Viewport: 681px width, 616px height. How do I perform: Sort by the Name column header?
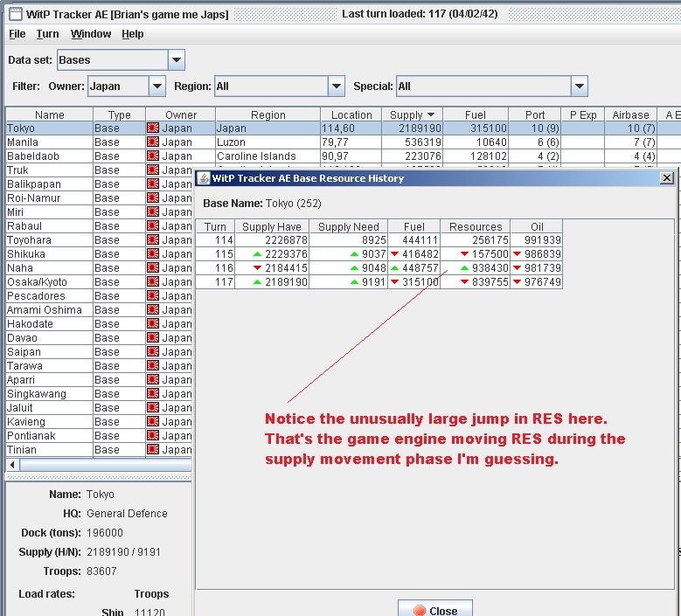(x=50, y=115)
